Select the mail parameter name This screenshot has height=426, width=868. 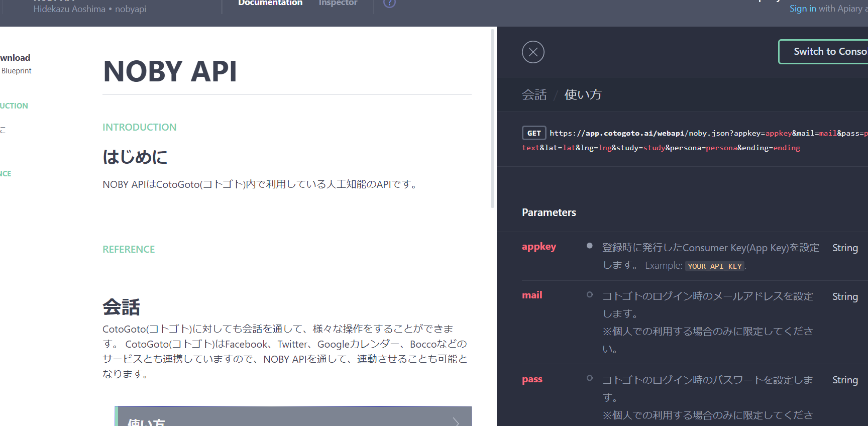(x=532, y=295)
